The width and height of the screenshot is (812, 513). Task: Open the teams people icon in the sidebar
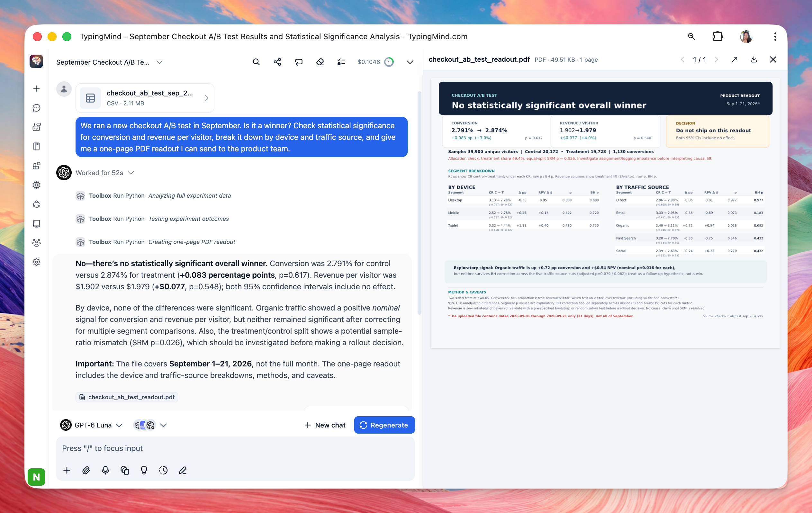point(36,243)
